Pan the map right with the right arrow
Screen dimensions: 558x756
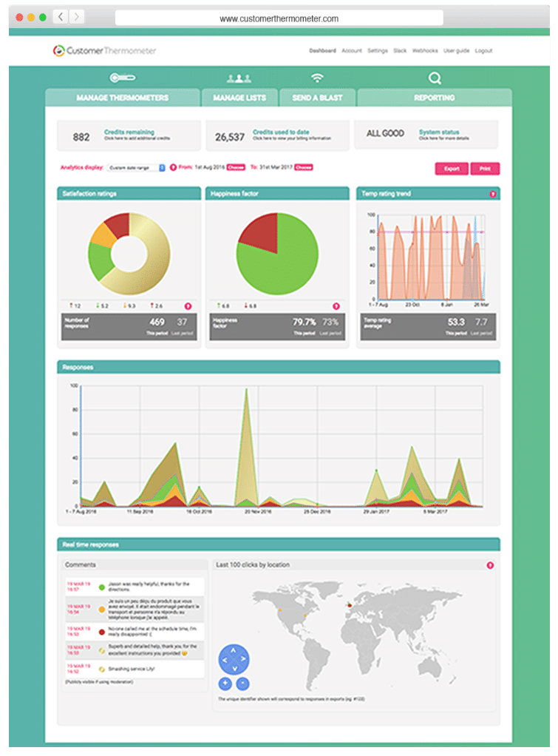click(x=243, y=659)
